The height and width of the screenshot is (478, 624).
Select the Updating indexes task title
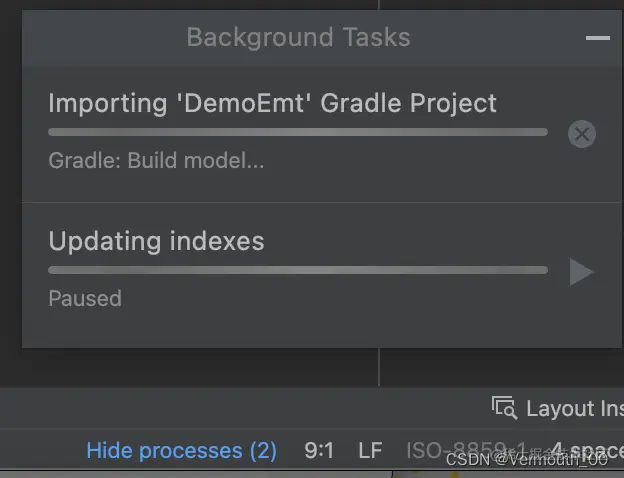pyautogui.click(x=156, y=241)
